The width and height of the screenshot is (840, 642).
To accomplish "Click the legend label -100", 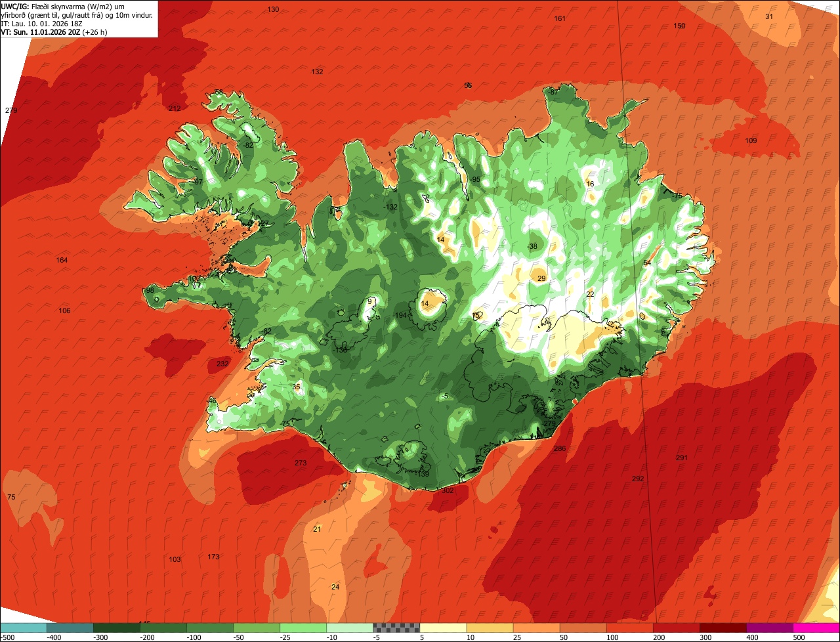I will [194, 637].
